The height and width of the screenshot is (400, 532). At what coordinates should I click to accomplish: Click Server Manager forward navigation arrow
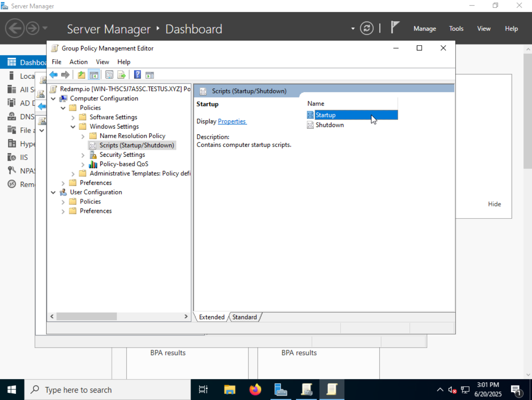pyautogui.click(x=33, y=28)
